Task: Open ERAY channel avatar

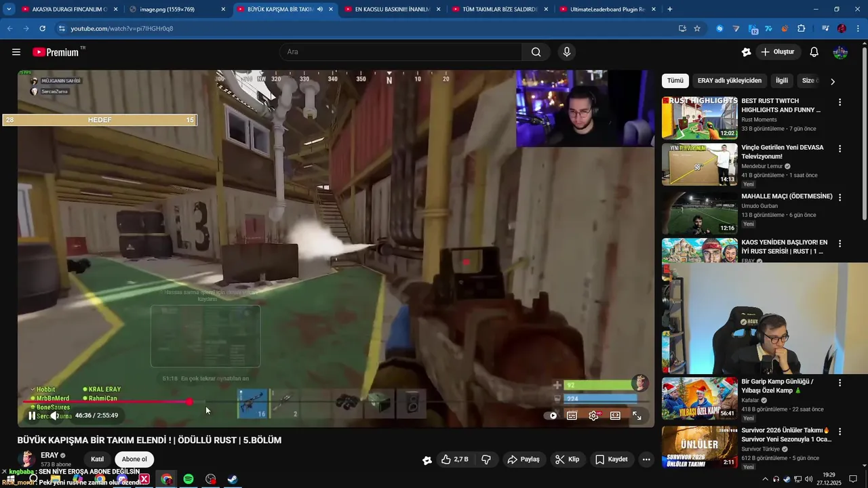Action: [x=27, y=460]
